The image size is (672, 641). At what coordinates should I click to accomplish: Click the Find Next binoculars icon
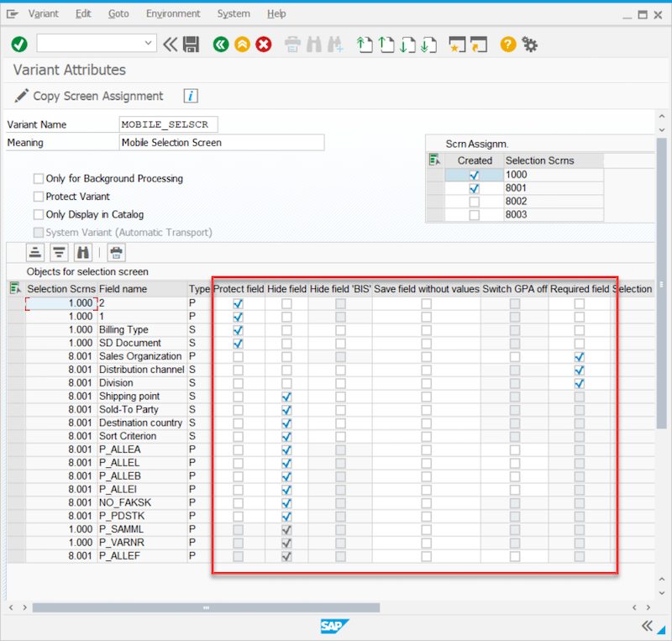tap(335, 45)
